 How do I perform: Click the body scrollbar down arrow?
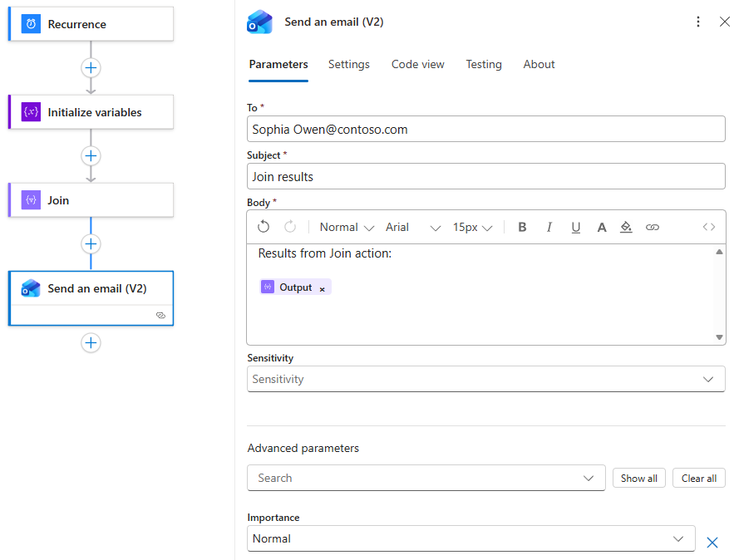[x=720, y=337]
